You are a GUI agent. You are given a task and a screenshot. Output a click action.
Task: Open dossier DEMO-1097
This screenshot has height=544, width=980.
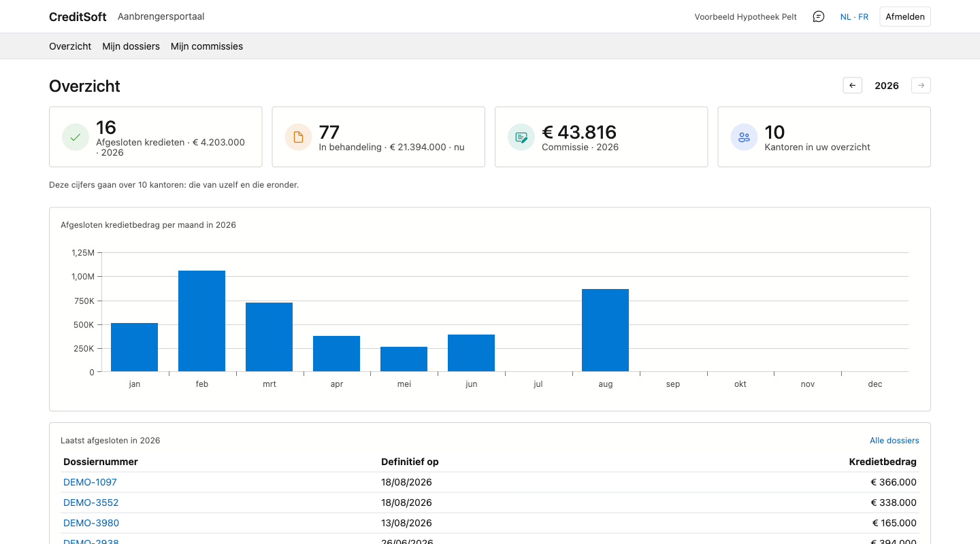click(90, 482)
